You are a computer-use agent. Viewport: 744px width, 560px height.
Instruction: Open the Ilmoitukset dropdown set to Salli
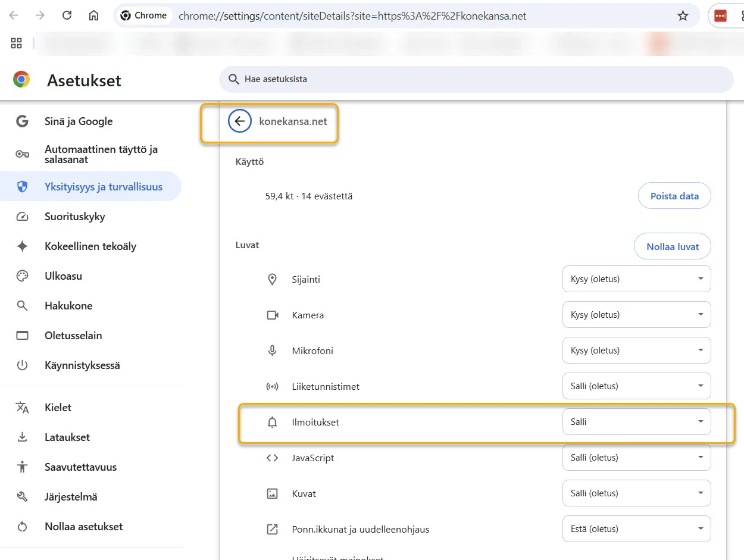[636, 422]
